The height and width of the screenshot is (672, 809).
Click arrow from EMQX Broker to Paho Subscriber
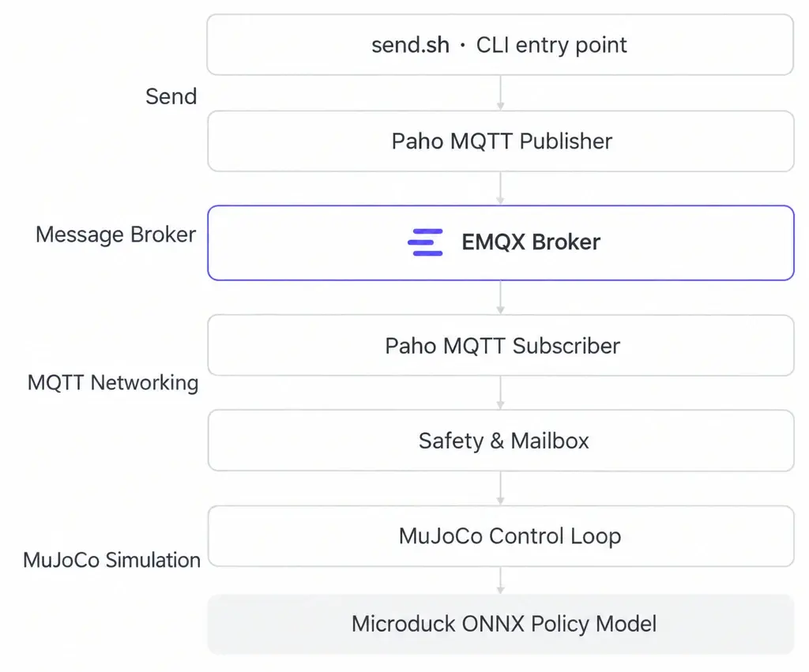(500, 298)
